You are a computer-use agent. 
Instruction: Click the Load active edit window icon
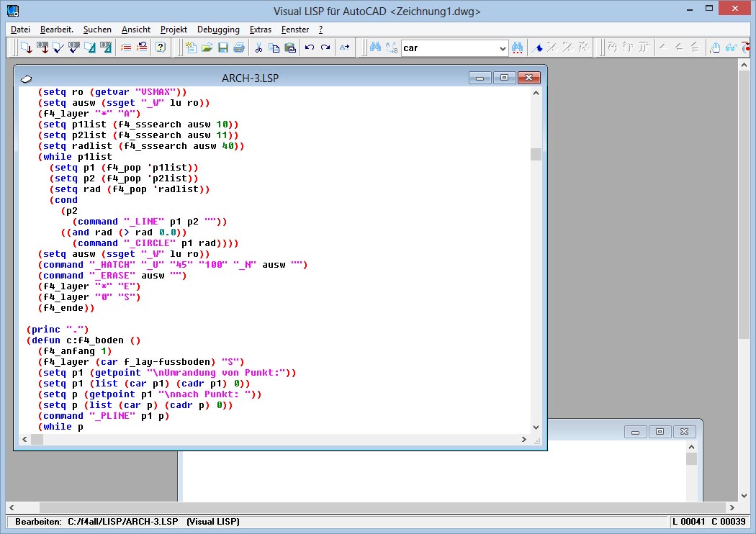click(x=26, y=48)
